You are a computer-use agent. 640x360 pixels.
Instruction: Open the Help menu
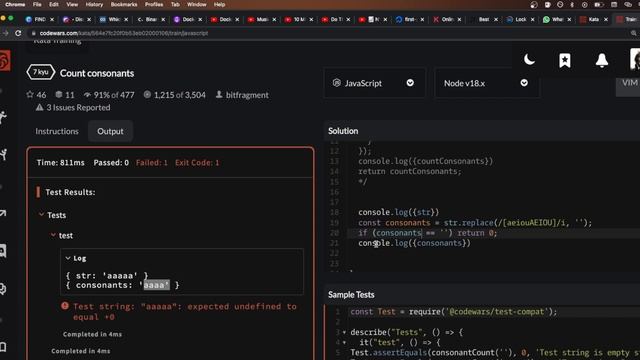tap(220, 4)
